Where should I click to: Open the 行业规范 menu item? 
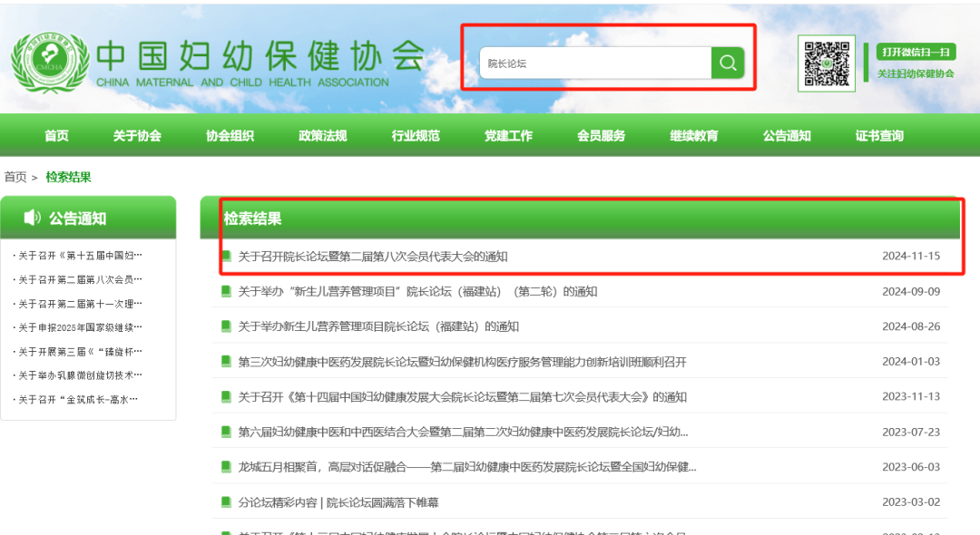click(416, 136)
